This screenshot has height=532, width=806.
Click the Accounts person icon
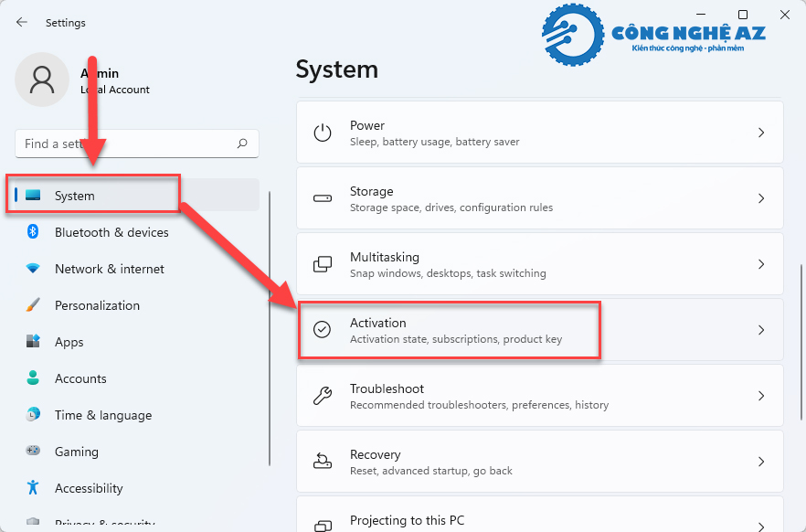[x=33, y=378]
